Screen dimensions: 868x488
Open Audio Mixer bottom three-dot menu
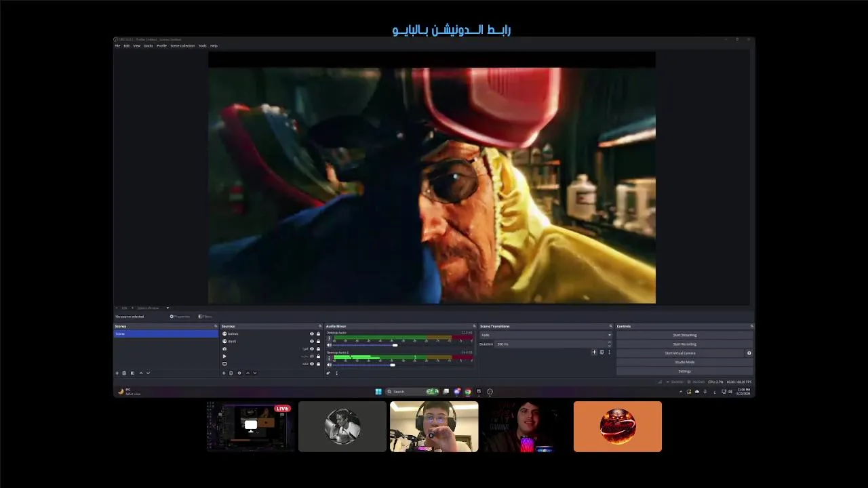coord(336,373)
